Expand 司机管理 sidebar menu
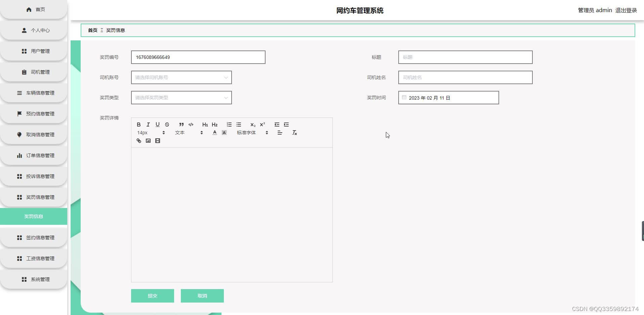Viewport: 644px width, 315px height. [34, 72]
